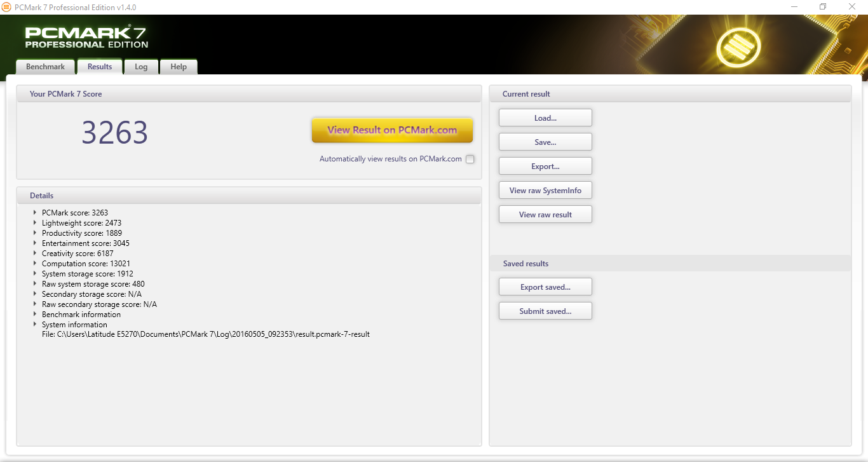Image resolution: width=868 pixels, height=462 pixels.
Task: Click the Save... button
Action: click(x=545, y=142)
